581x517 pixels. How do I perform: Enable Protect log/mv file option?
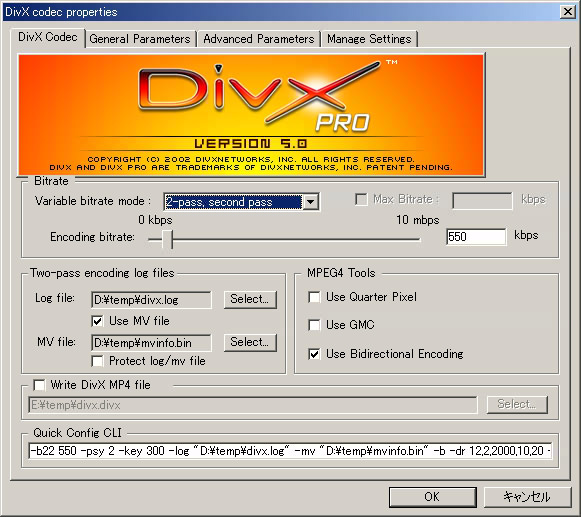[x=97, y=361]
